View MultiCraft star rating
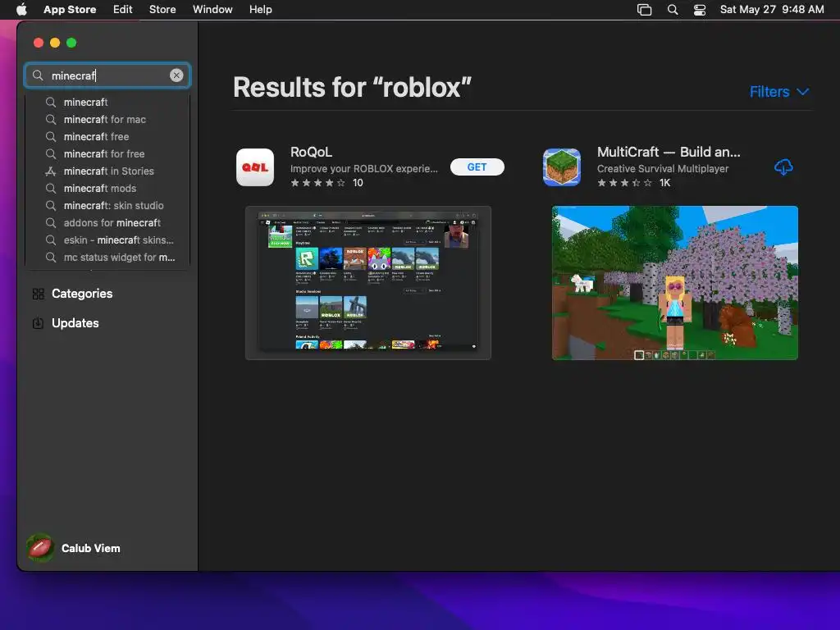This screenshot has width=840, height=630. pos(624,183)
